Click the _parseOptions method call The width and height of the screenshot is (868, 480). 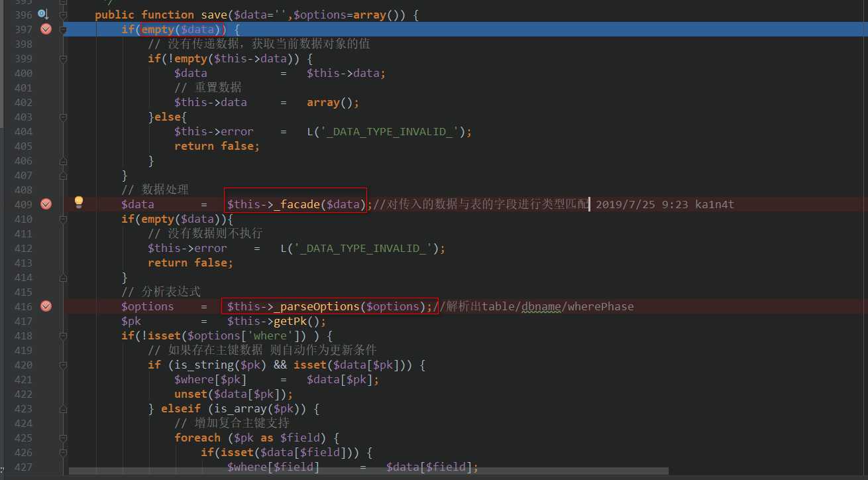(317, 306)
